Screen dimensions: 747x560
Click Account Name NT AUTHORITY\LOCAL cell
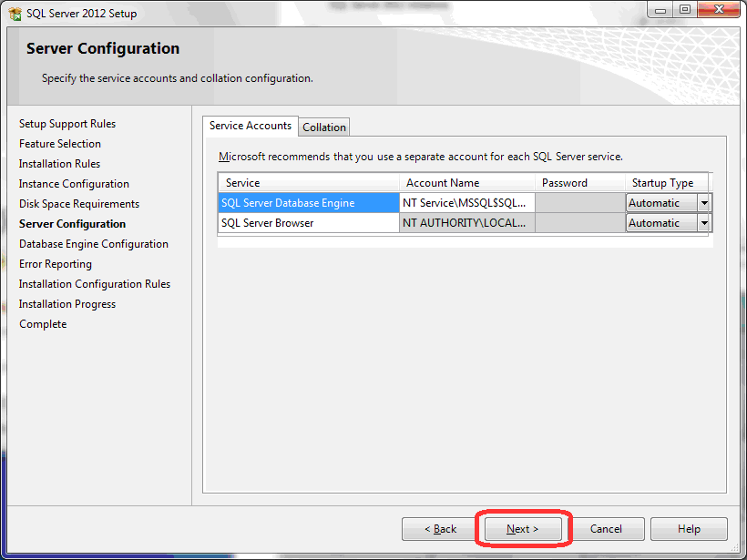click(x=466, y=223)
